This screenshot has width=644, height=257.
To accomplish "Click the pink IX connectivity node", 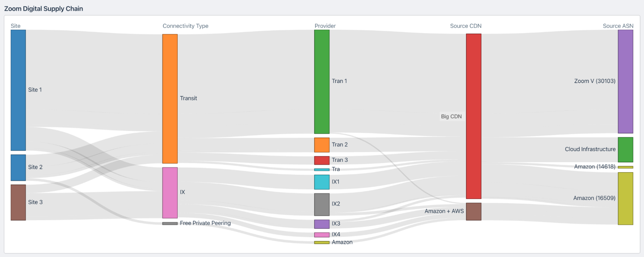I will coord(170,193).
